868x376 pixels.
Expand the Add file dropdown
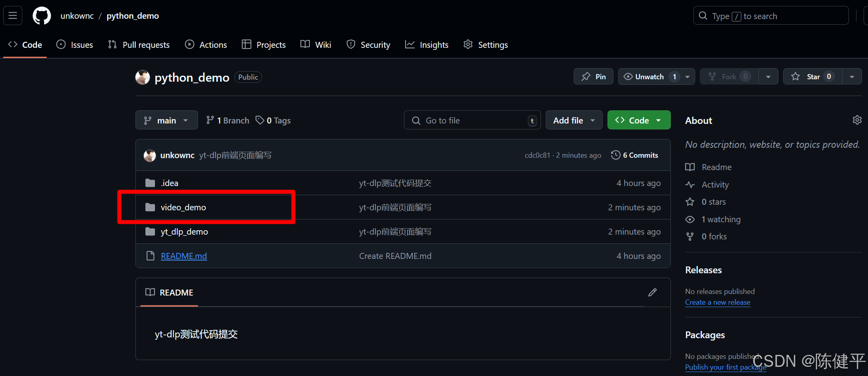(x=574, y=120)
